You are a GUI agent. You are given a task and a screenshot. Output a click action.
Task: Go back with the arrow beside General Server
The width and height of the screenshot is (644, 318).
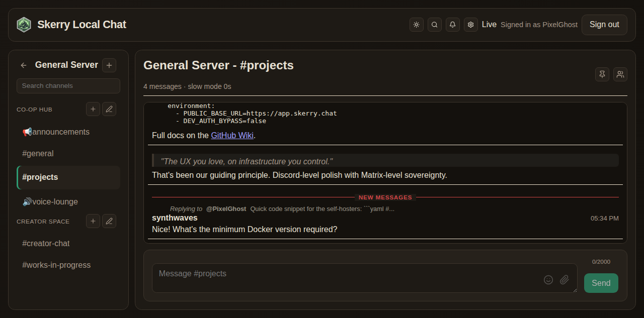coord(24,65)
